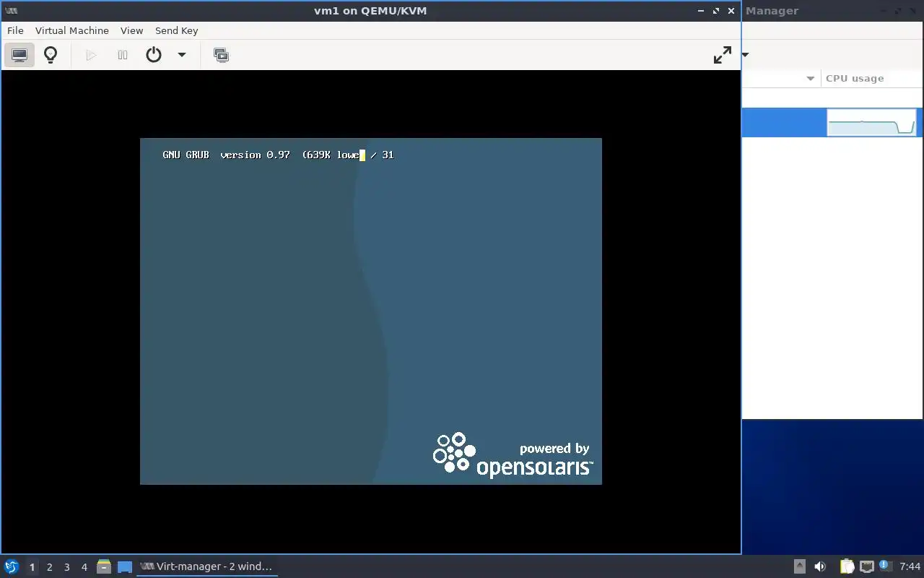Launch the file manager from taskbar

tap(104, 566)
